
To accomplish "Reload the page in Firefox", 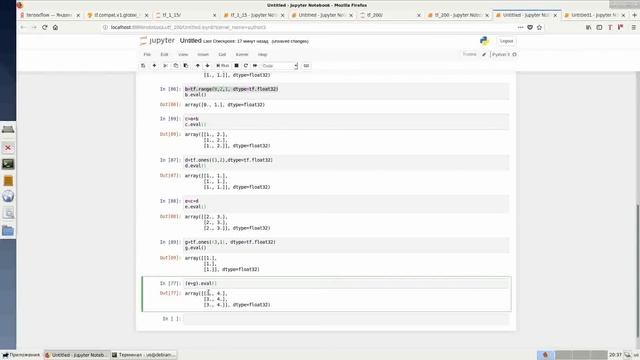I will pyautogui.click(x=44, y=27).
